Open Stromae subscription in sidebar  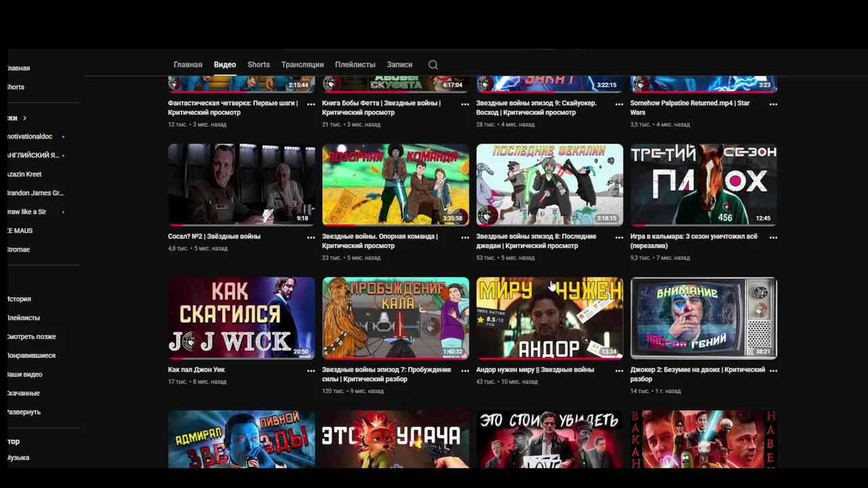coord(19,250)
